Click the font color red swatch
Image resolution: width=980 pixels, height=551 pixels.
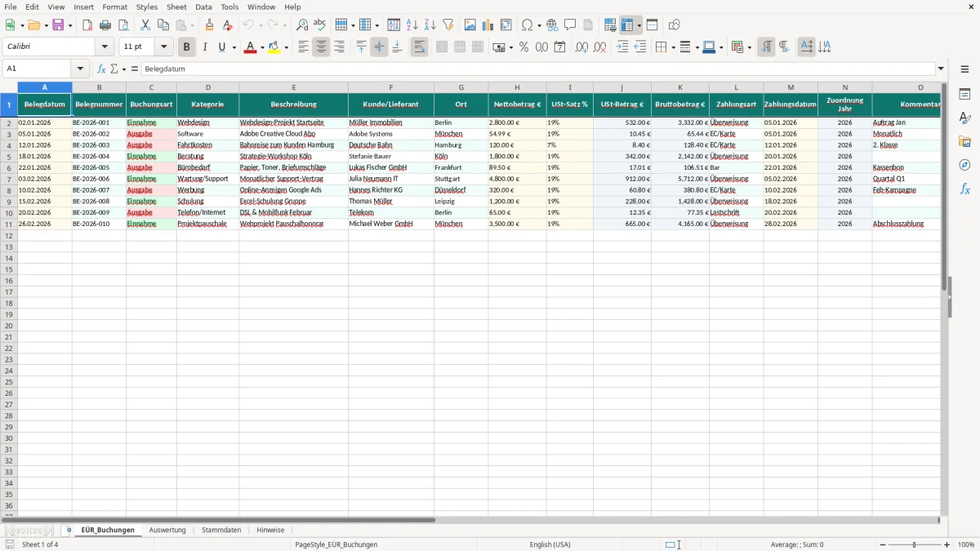[x=250, y=47]
